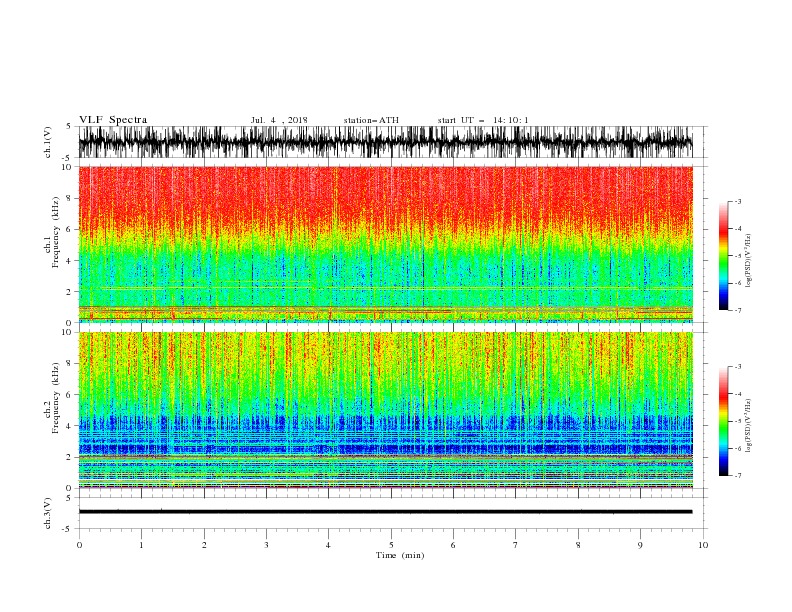The height and width of the screenshot is (612, 792).
Task: Click time axis tick label "9"
Action: pos(640,545)
